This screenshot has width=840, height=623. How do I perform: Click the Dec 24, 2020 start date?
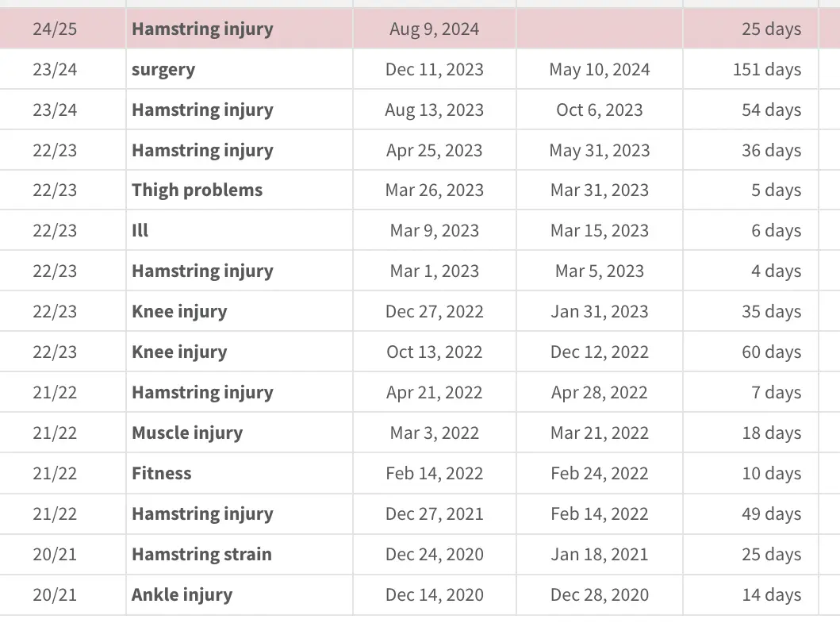pos(435,555)
